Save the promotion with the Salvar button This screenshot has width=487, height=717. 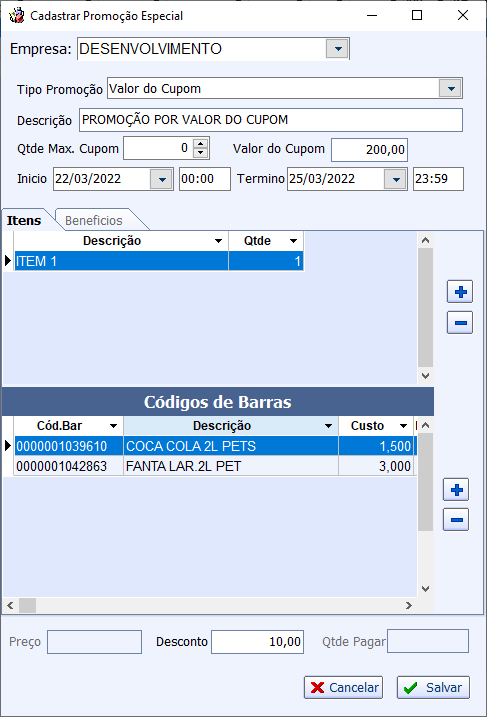coord(433,687)
